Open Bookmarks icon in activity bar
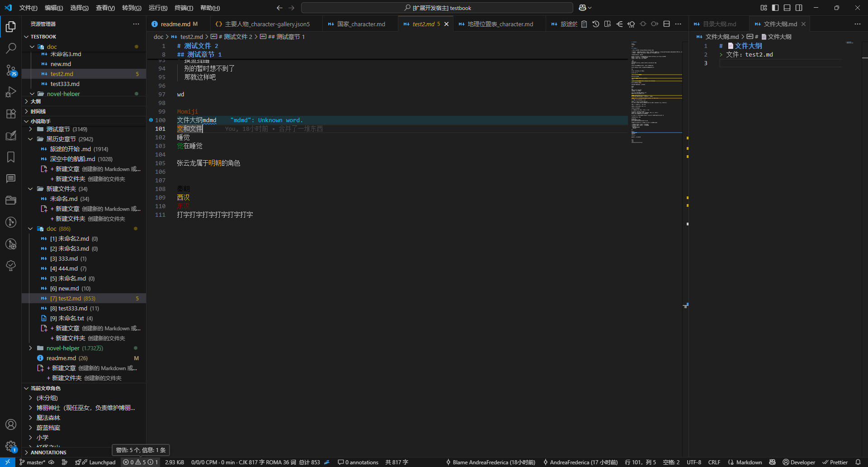Image resolution: width=868 pixels, height=467 pixels. (11, 157)
